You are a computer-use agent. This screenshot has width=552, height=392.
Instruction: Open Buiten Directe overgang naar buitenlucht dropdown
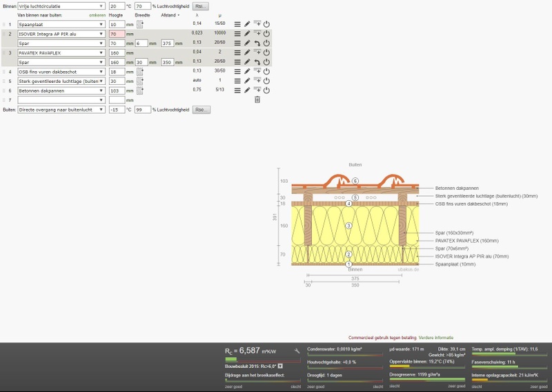pos(61,110)
